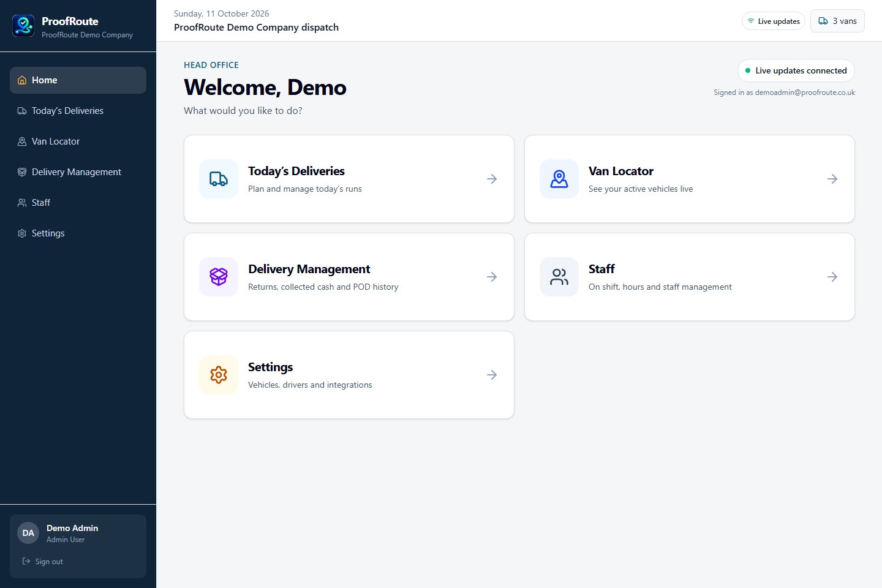Open Today's Deliveries in sidebar menu
882x588 pixels.
point(78,111)
